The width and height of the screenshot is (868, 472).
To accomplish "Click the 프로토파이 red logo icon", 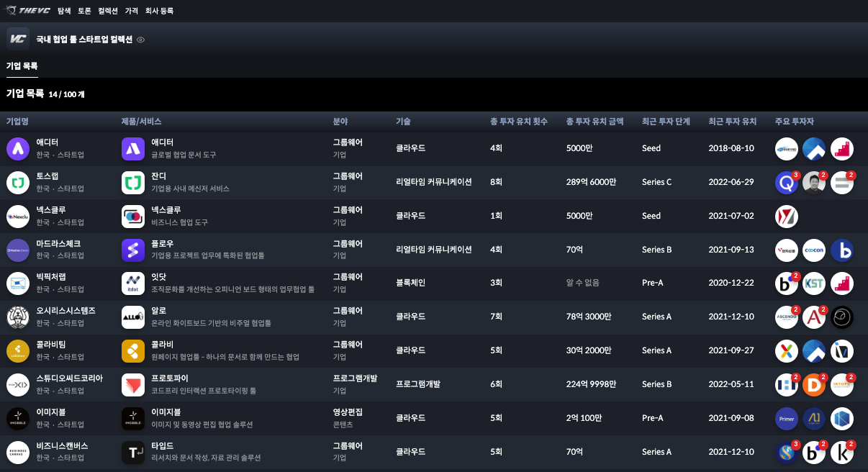I will pyautogui.click(x=133, y=384).
